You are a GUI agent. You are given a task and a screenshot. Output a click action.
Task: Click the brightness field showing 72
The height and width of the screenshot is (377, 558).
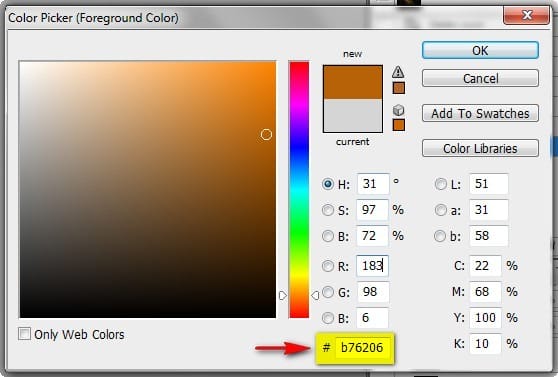tap(373, 236)
